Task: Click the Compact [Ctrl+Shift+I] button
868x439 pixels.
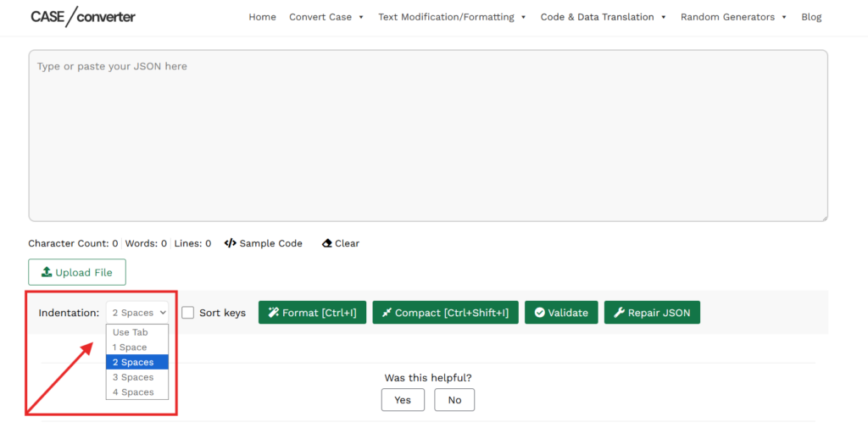Action: [x=446, y=313]
